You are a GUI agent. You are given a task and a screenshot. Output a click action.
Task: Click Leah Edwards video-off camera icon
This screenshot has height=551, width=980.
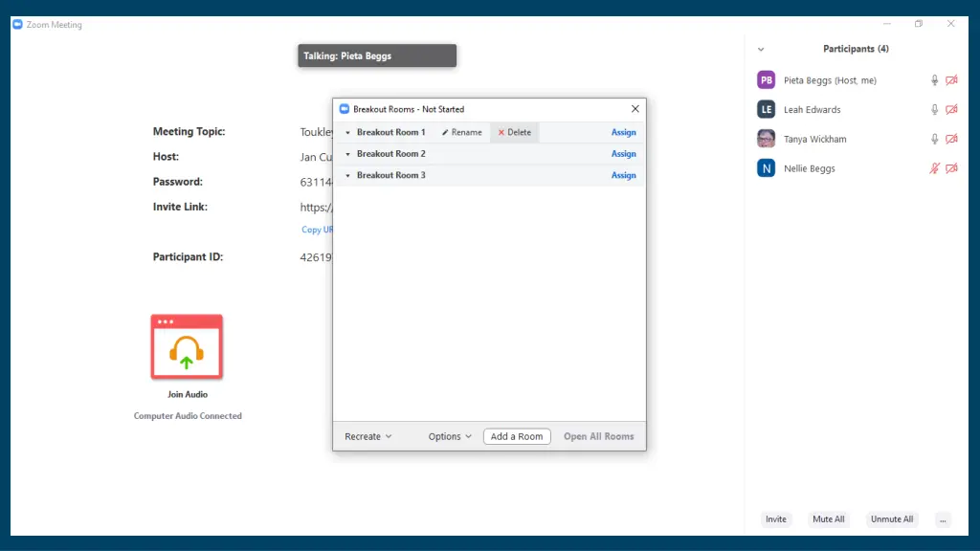951,109
